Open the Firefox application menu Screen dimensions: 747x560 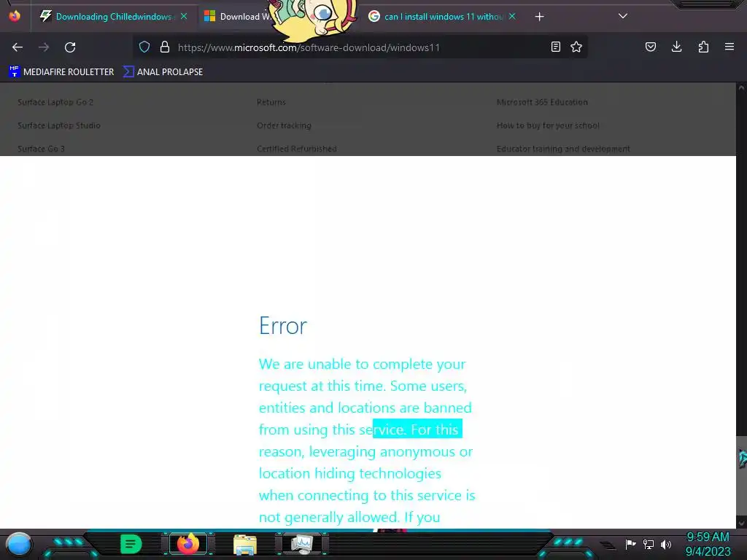tap(729, 47)
